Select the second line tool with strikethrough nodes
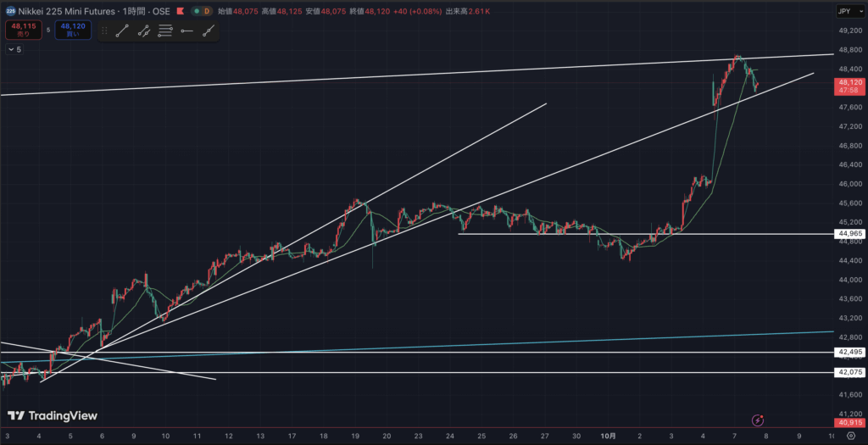The image size is (868, 445). tap(144, 31)
